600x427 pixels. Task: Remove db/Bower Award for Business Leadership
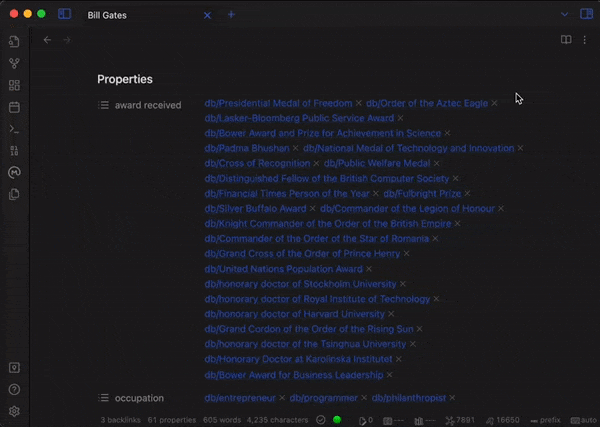coord(389,375)
